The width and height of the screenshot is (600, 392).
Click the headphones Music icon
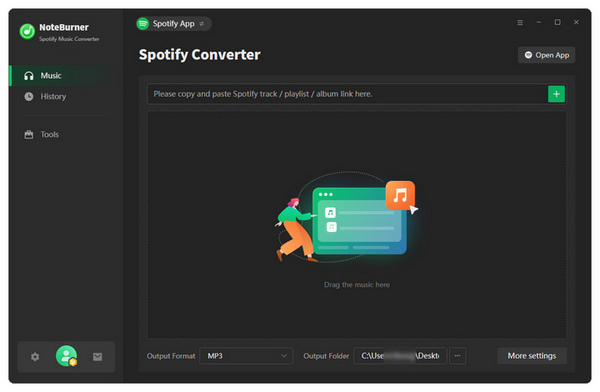[29, 76]
